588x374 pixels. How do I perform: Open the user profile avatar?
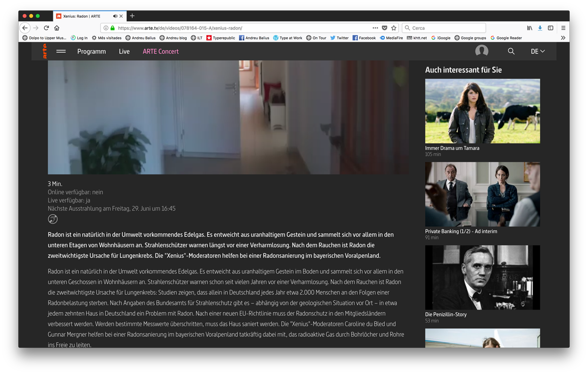point(482,51)
